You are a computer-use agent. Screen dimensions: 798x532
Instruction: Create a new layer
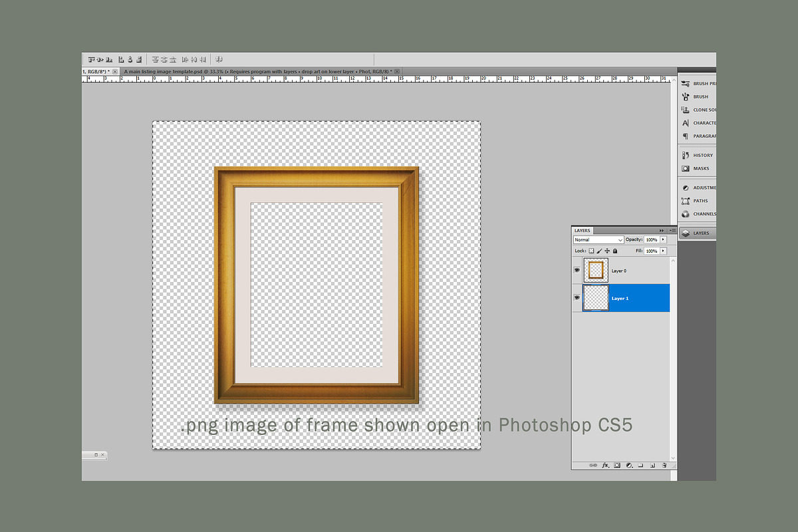652,465
